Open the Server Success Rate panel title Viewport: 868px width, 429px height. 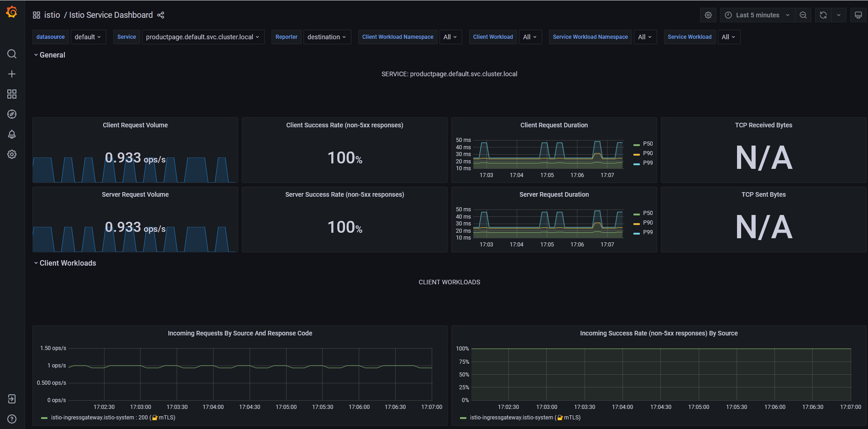click(x=345, y=194)
